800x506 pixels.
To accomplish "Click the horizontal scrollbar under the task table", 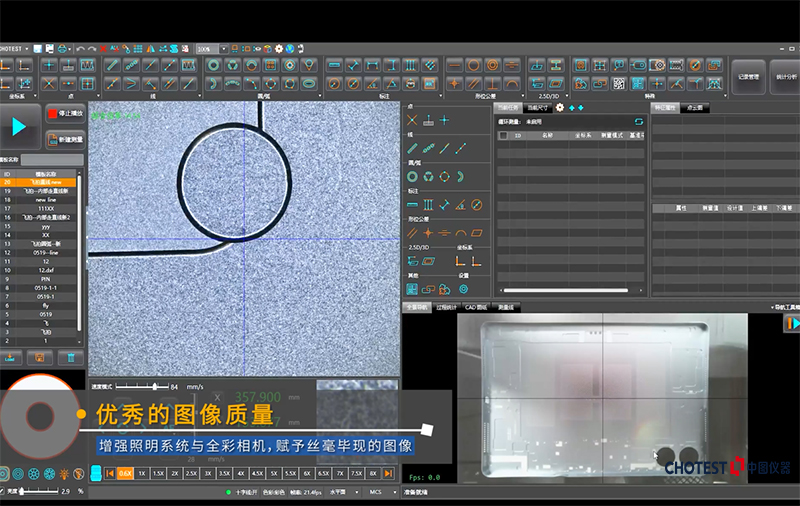I will 566,290.
